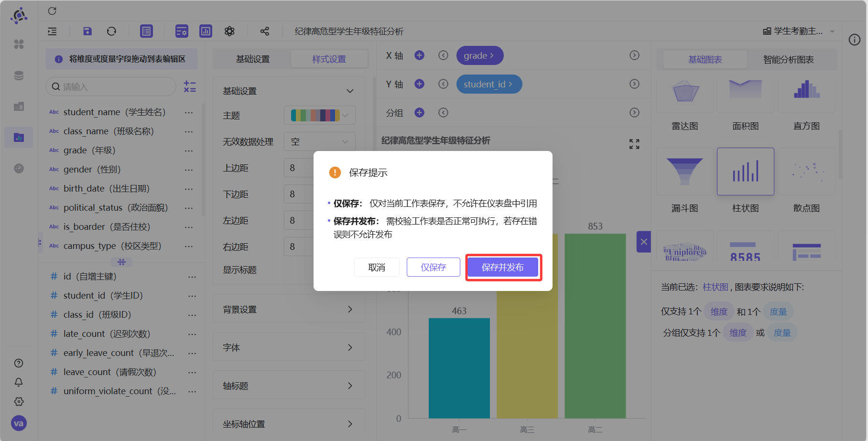The image size is (868, 441).
Task: Open the student_id field pill options
Action: (489, 84)
